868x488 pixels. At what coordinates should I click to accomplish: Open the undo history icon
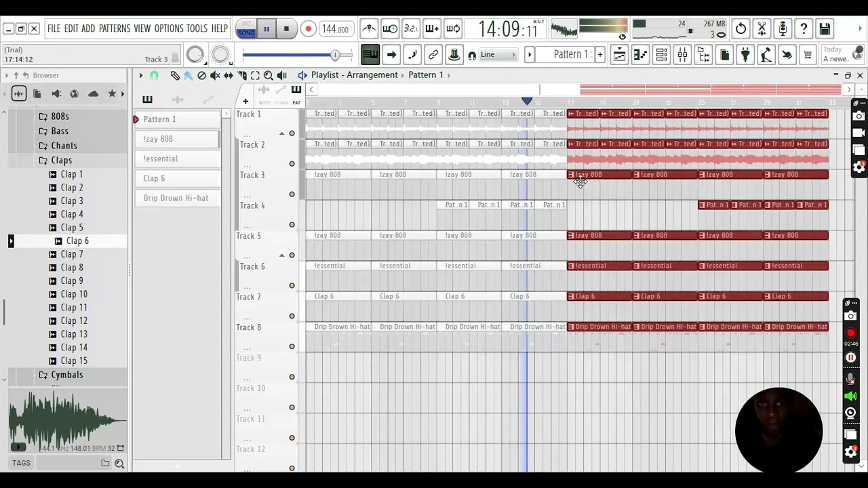tap(741, 29)
